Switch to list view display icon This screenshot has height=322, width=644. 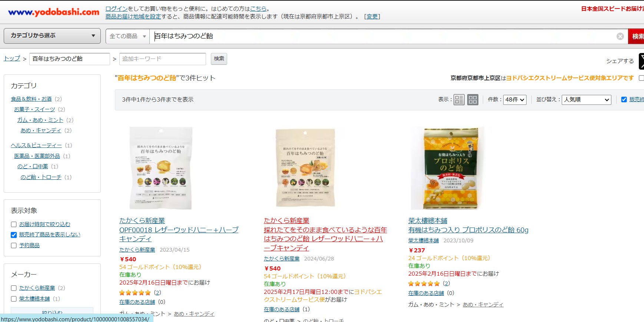pyautogui.click(x=459, y=100)
